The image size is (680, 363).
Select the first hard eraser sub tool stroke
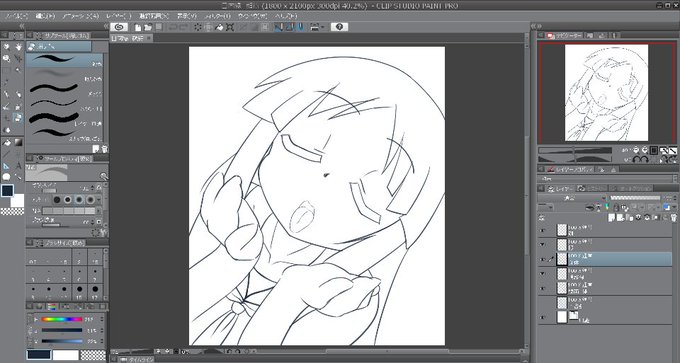point(64,60)
